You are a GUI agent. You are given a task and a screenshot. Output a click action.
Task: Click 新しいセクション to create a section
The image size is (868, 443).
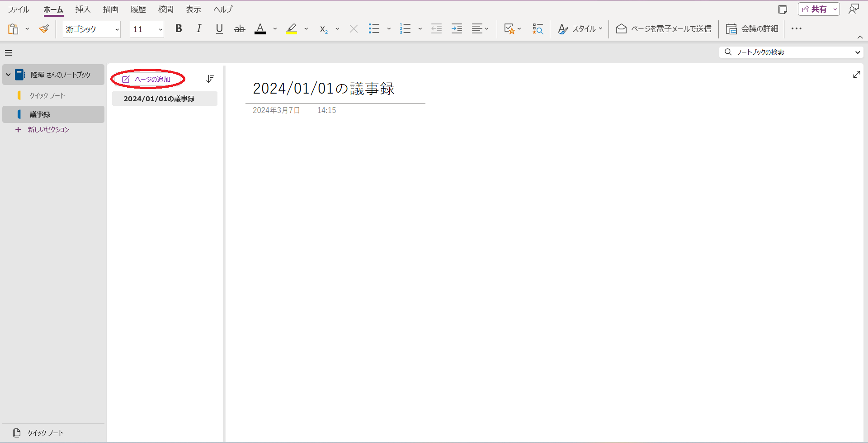[x=47, y=130]
